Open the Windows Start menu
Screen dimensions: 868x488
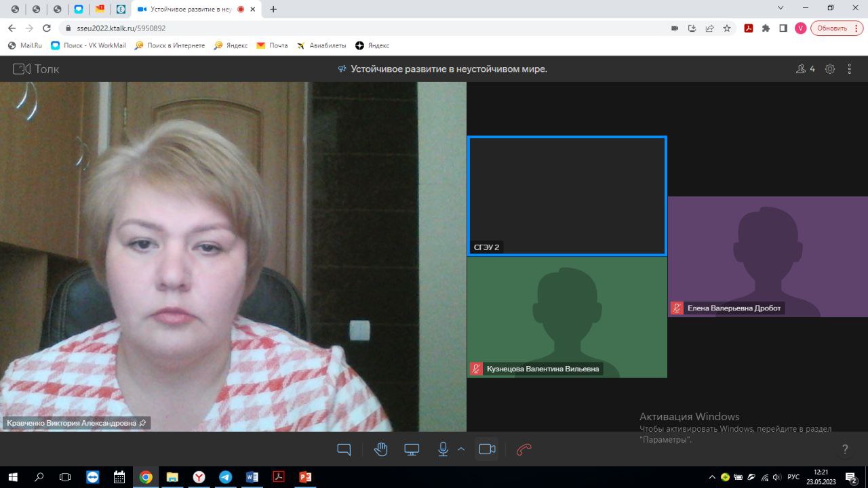(12, 477)
